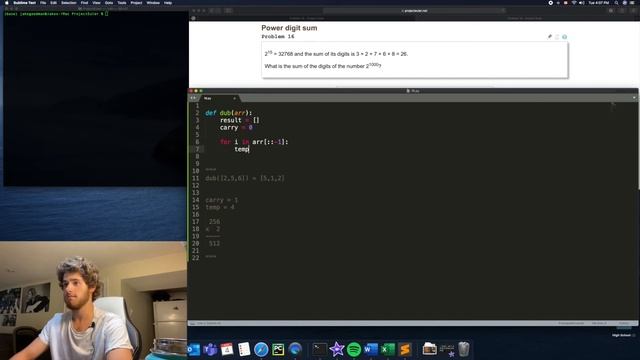Open the Find menu
The image size is (640, 360).
(84, 3)
